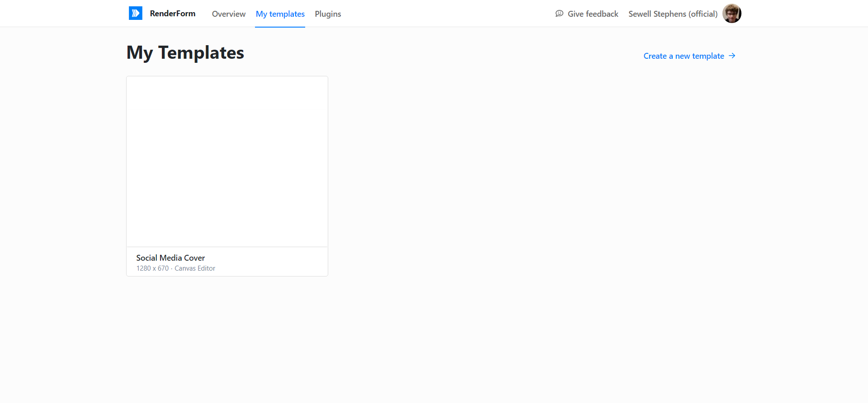
Task: Click the RenderForm logo icon
Action: point(136,13)
